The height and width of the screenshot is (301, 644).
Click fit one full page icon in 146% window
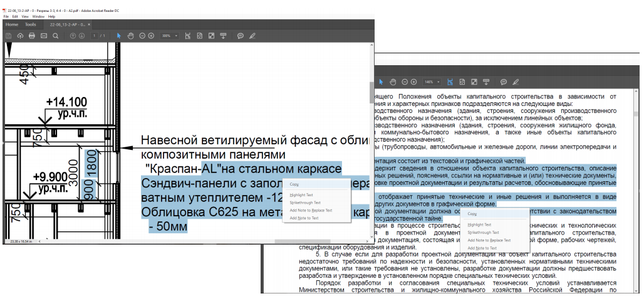coord(462,82)
